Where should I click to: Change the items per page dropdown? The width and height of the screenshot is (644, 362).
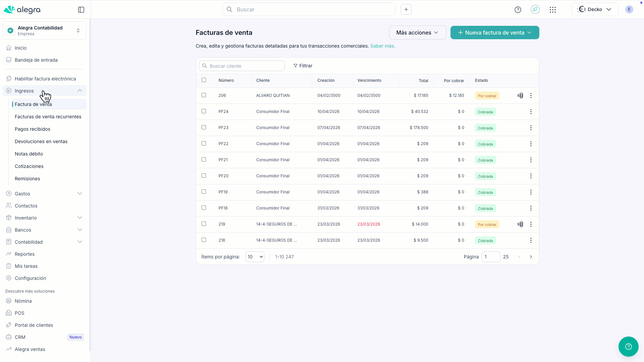[x=255, y=257]
